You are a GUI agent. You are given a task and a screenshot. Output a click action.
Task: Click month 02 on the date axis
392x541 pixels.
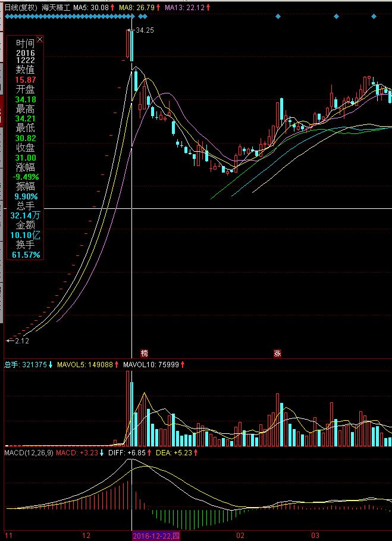[240, 536]
